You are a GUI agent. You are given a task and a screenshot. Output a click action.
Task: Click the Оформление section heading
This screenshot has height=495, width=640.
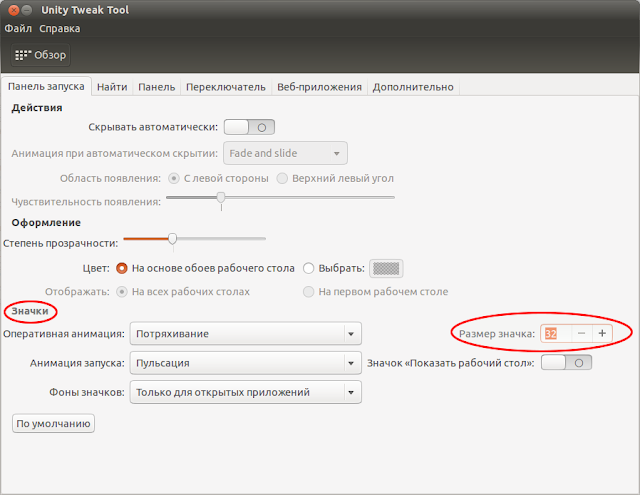coord(46,222)
